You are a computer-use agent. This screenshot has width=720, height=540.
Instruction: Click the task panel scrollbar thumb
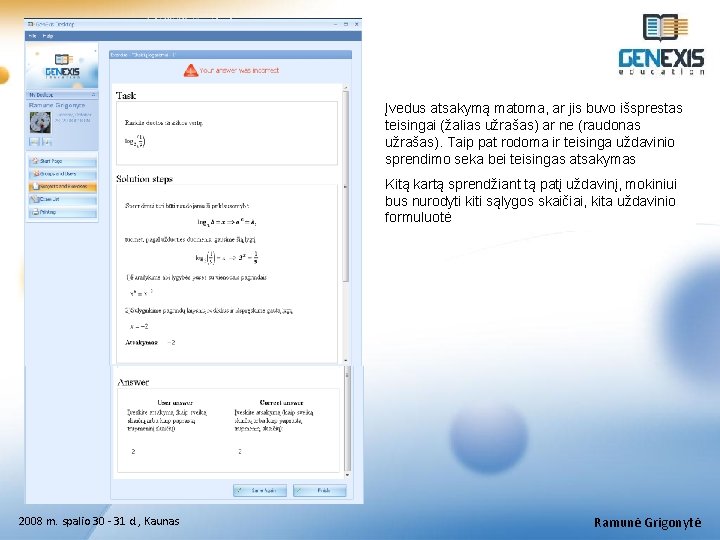(346, 186)
